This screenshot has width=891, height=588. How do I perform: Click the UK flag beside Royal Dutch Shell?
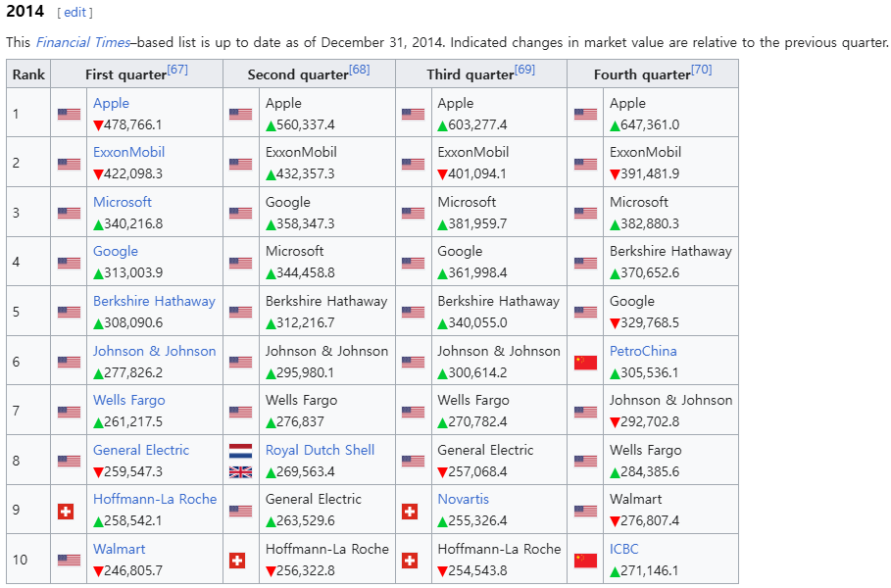coord(240,472)
